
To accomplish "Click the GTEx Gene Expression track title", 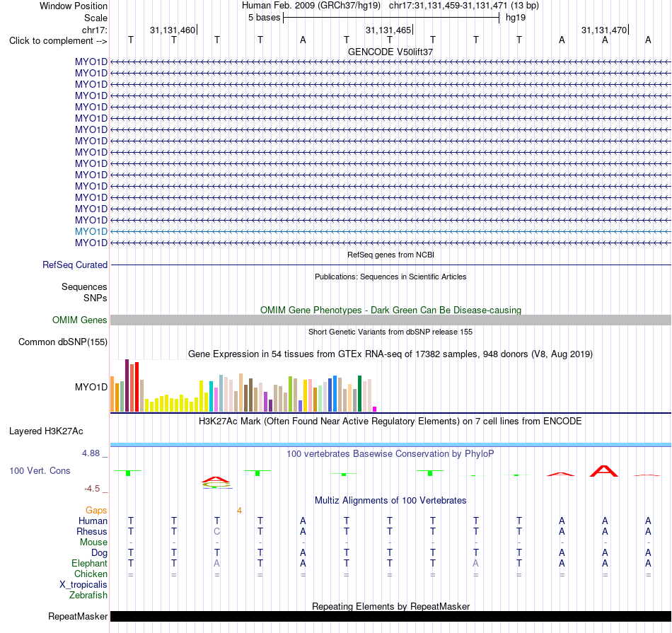I will coord(390,354).
